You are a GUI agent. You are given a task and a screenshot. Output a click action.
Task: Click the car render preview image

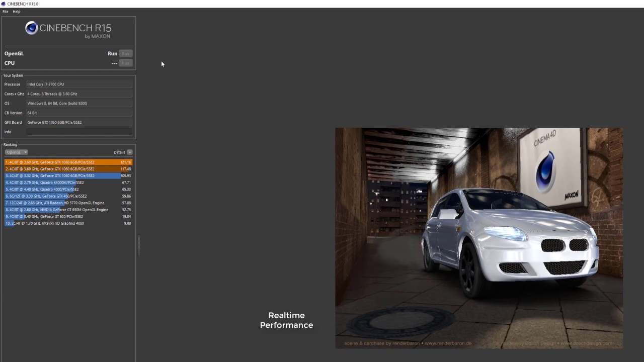(x=479, y=238)
